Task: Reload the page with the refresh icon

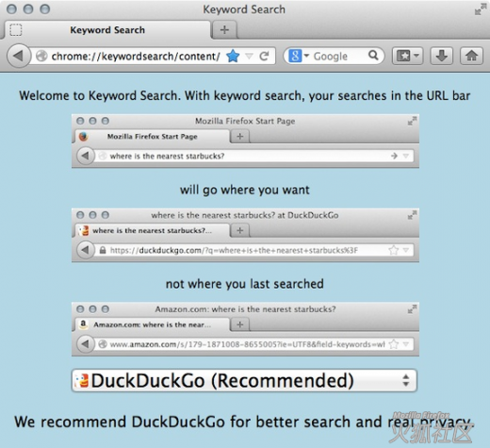Action: (x=264, y=56)
